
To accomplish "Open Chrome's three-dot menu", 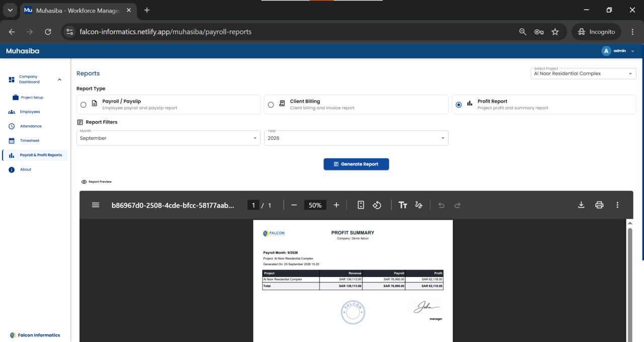I will [x=632, y=32].
